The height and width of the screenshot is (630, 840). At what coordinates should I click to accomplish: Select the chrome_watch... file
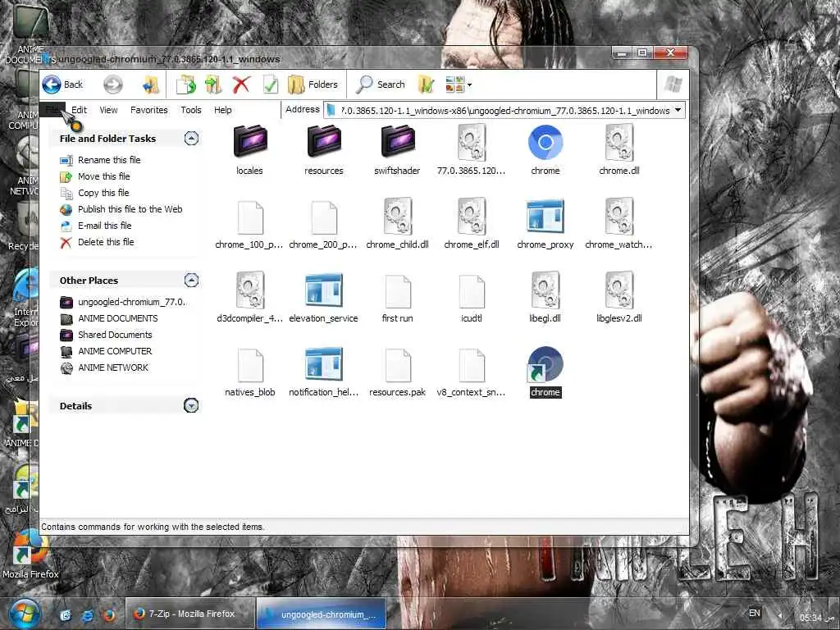(x=619, y=224)
